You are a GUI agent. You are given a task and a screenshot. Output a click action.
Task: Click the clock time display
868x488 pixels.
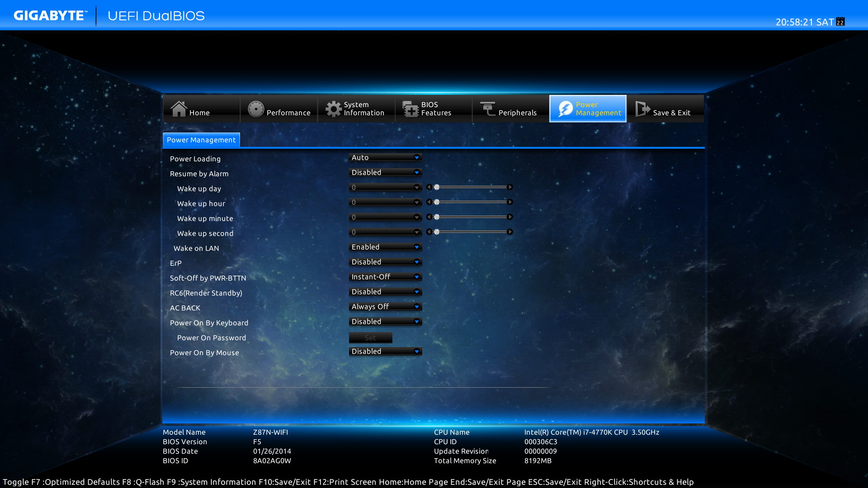coord(805,22)
